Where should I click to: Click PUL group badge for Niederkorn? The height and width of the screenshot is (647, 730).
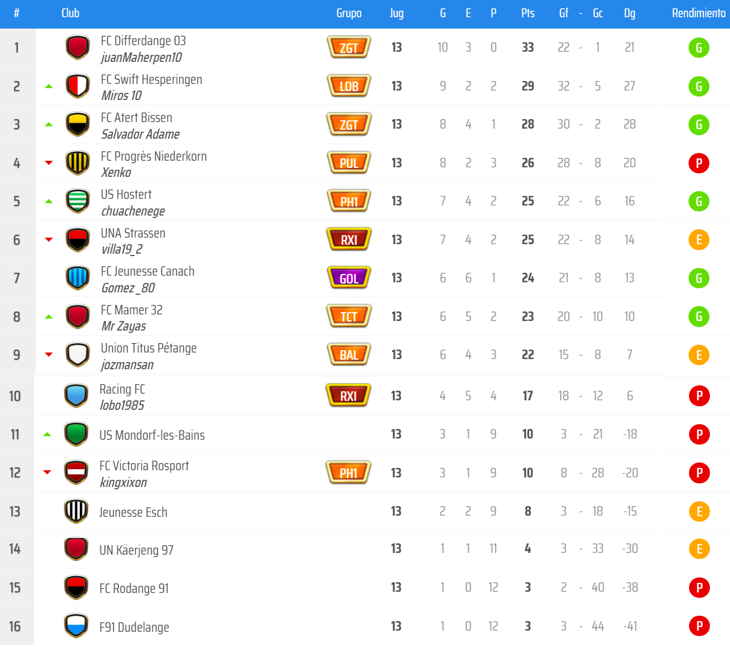349,163
